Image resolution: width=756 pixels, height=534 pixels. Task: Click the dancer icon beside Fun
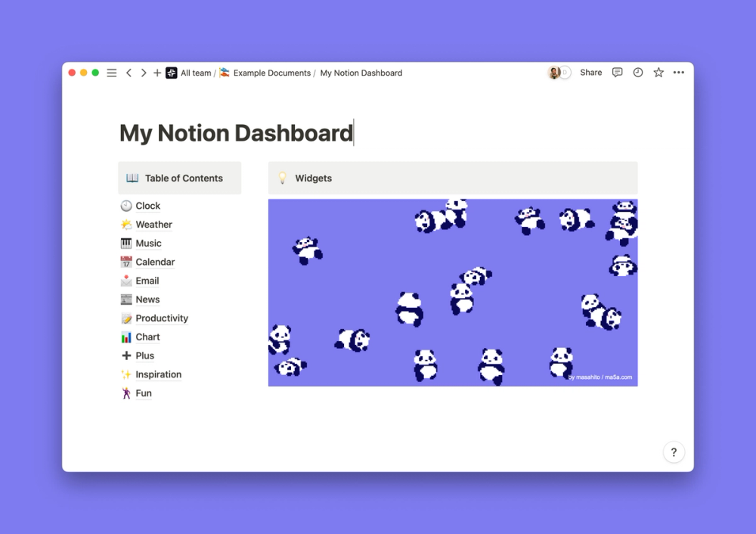pos(126,393)
